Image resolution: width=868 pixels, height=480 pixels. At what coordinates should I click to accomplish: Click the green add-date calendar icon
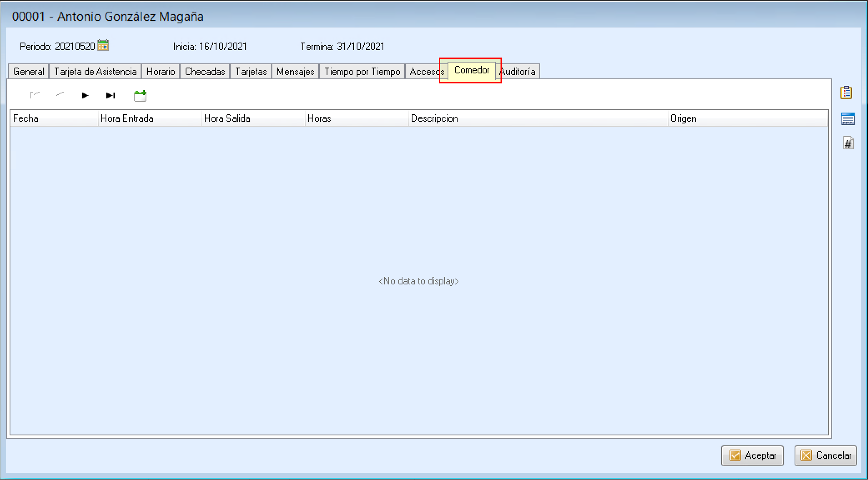click(x=140, y=95)
